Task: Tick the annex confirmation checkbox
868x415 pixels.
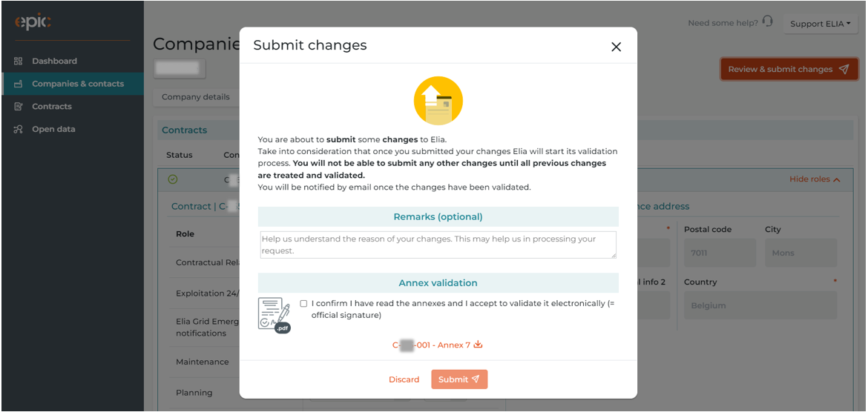Action: tap(303, 303)
